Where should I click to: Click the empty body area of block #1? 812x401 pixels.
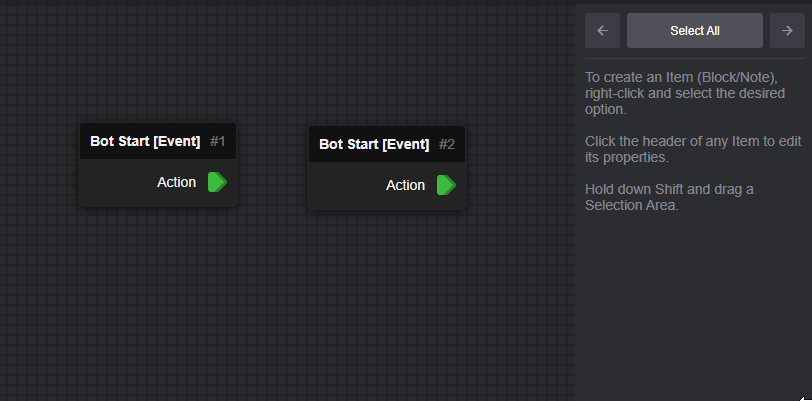(117, 182)
